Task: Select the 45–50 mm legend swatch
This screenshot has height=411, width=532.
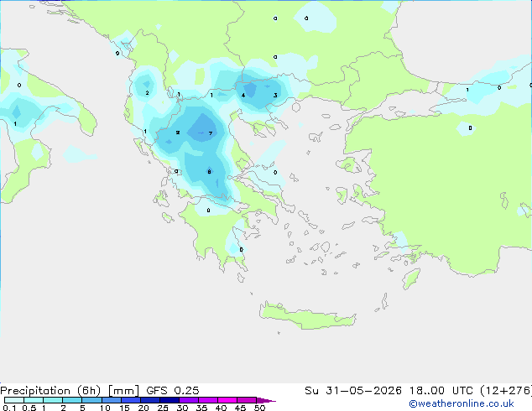Action: click(x=247, y=400)
